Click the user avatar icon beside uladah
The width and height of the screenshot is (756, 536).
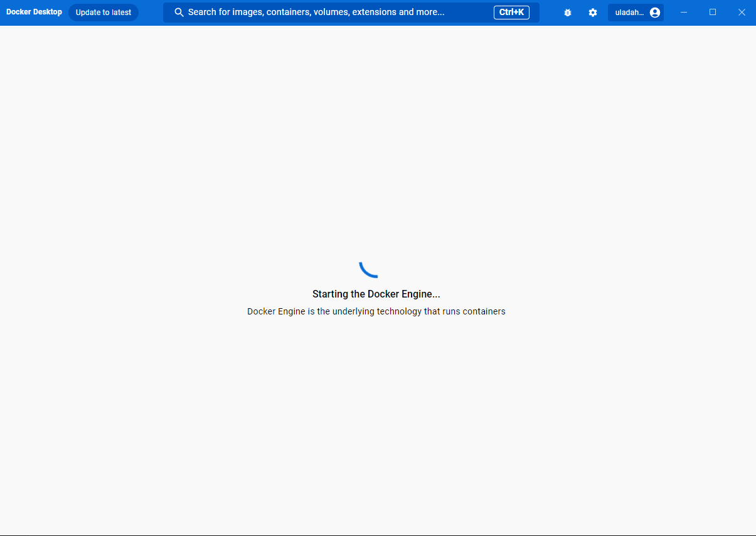pos(654,12)
